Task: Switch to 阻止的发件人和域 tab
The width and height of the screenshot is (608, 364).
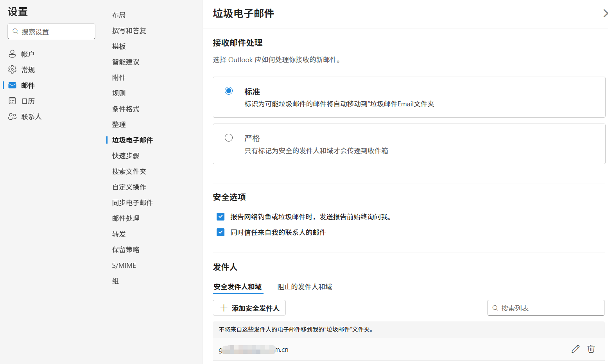Action: point(305,287)
